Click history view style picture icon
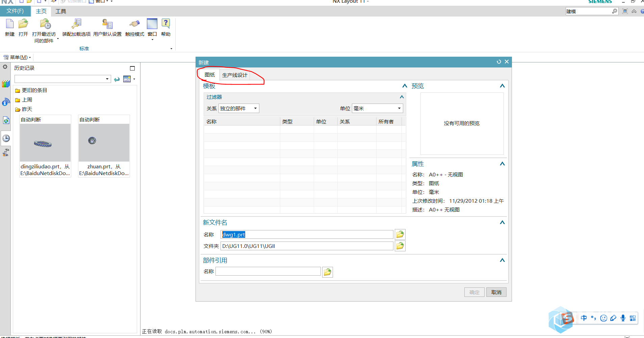 pyautogui.click(x=127, y=79)
